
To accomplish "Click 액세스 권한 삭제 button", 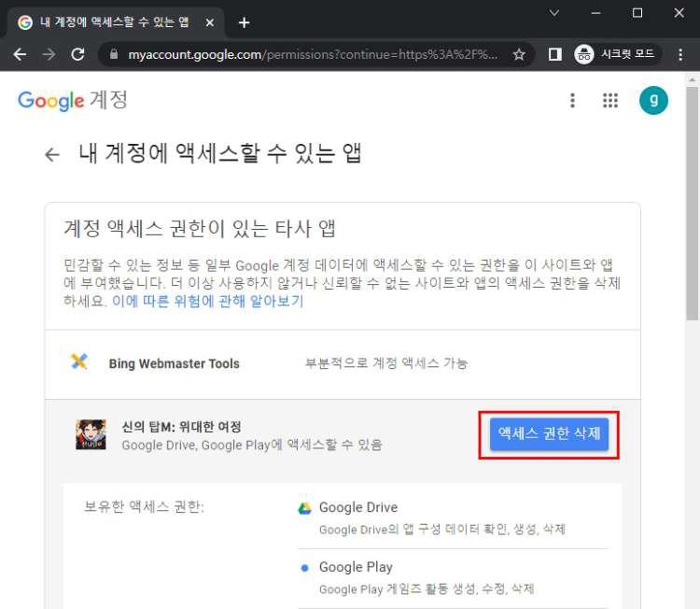I will 549,433.
